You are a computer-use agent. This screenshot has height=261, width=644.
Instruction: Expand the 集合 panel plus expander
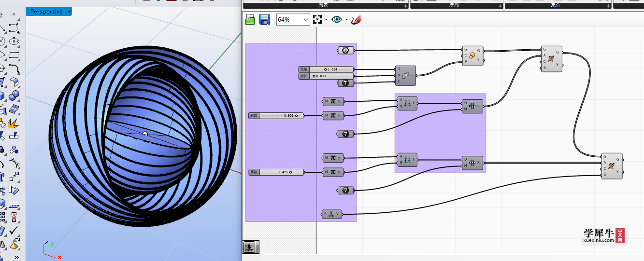608,6
